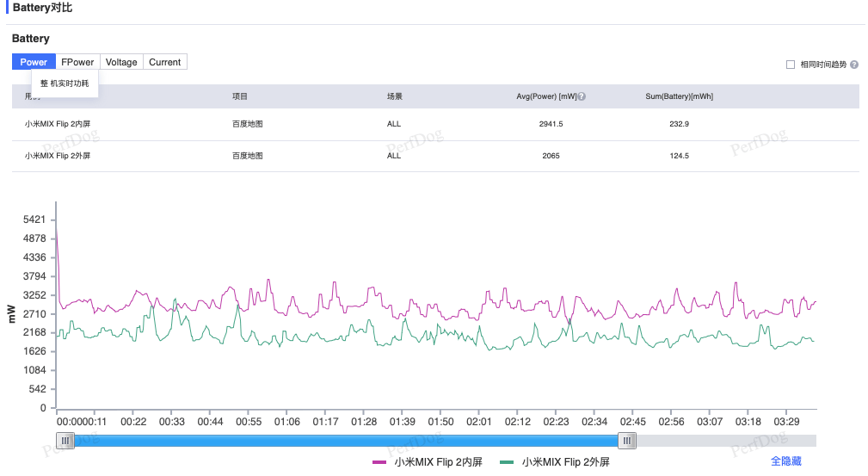Viewport: 868px width, 476px height.
Task: Click the 整机实时功耗 tooltip
Action: [65, 83]
